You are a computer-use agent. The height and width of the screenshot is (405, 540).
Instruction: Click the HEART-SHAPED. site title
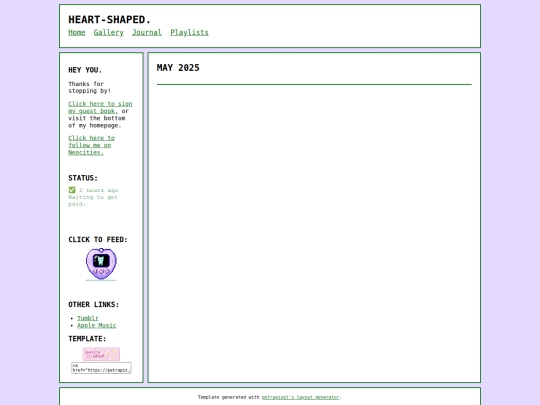coord(110,20)
